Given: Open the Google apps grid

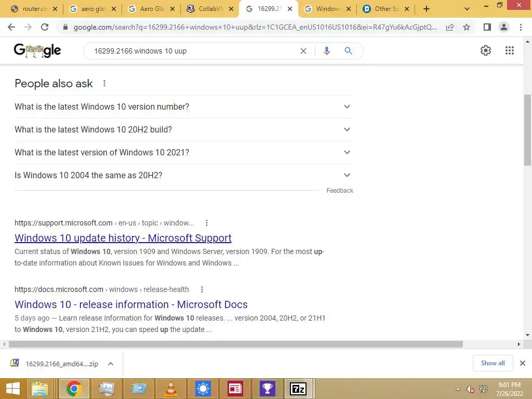Looking at the screenshot, I should coord(510,50).
